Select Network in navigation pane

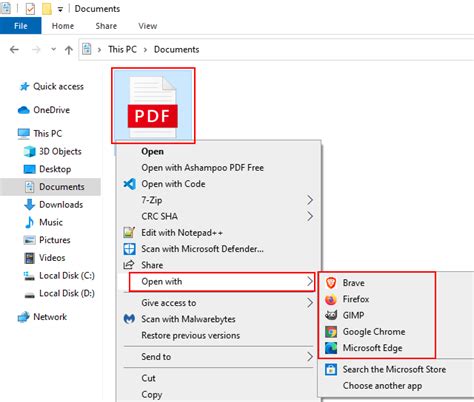(50, 317)
